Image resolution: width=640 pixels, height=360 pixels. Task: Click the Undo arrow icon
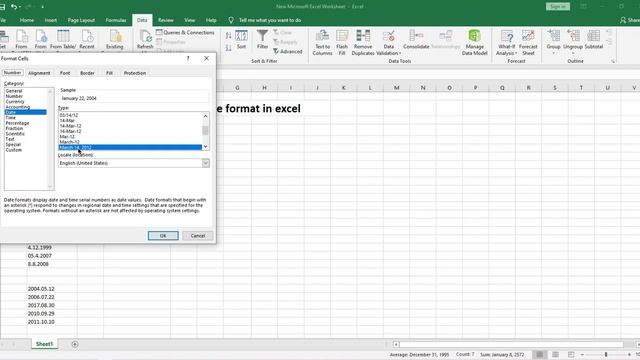click(14, 7)
